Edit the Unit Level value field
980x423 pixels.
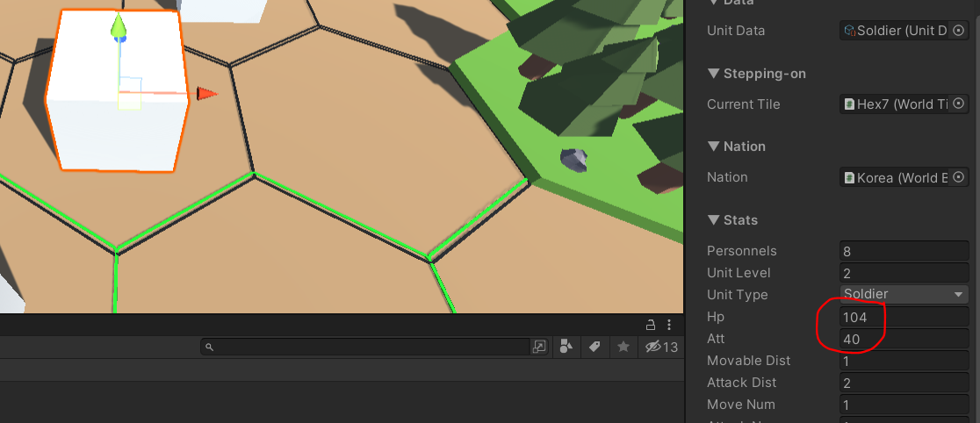904,273
